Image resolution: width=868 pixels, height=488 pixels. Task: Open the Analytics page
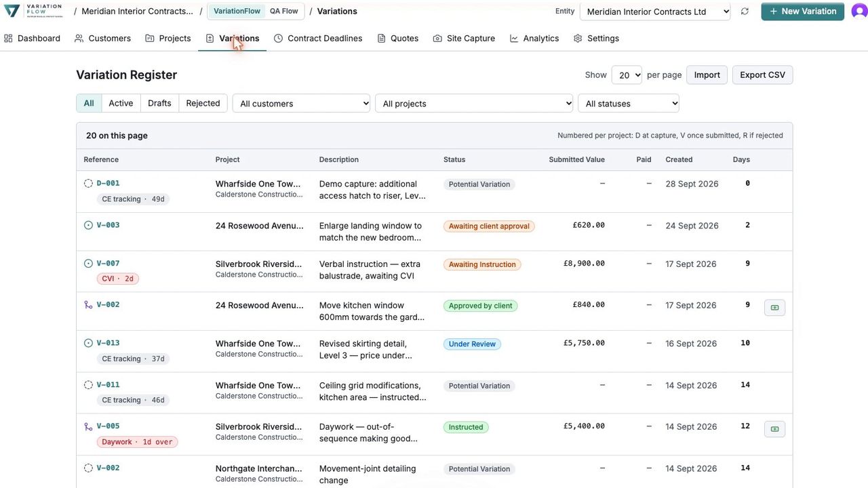(534, 38)
